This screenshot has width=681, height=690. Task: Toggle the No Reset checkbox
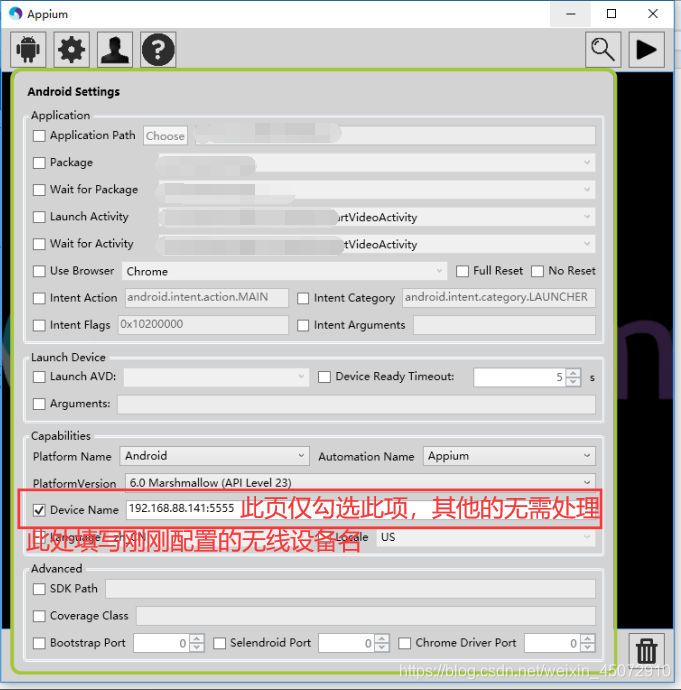[x=537, y=271]
